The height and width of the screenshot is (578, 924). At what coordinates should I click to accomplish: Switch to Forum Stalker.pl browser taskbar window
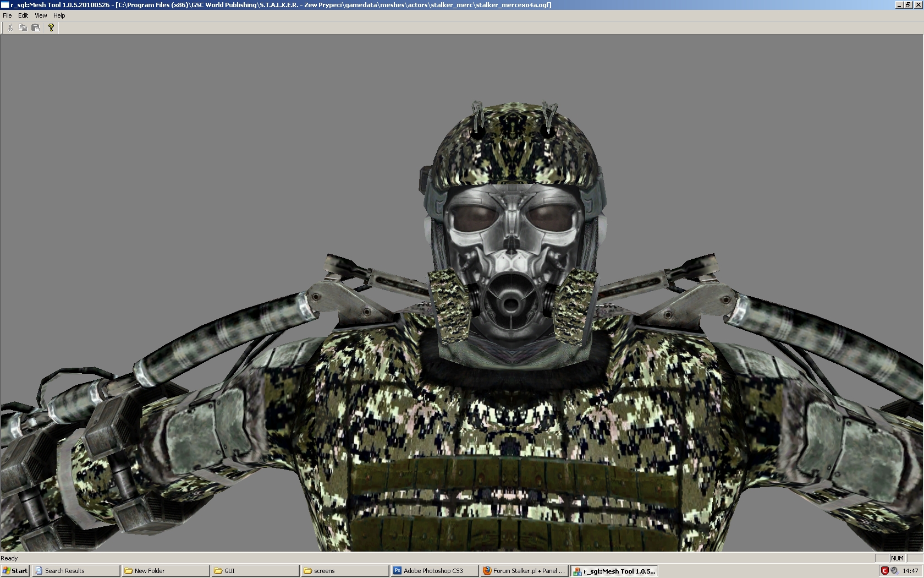coord(524,571)
